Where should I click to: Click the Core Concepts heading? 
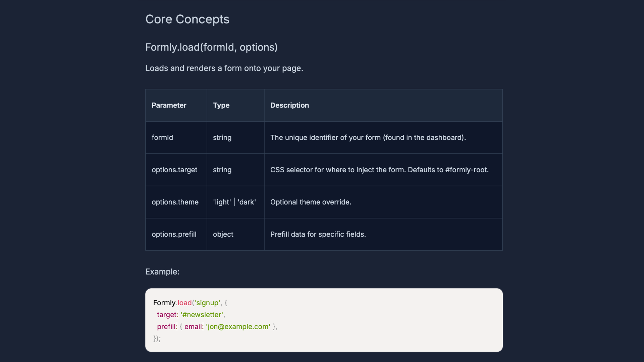coord(187,19)
